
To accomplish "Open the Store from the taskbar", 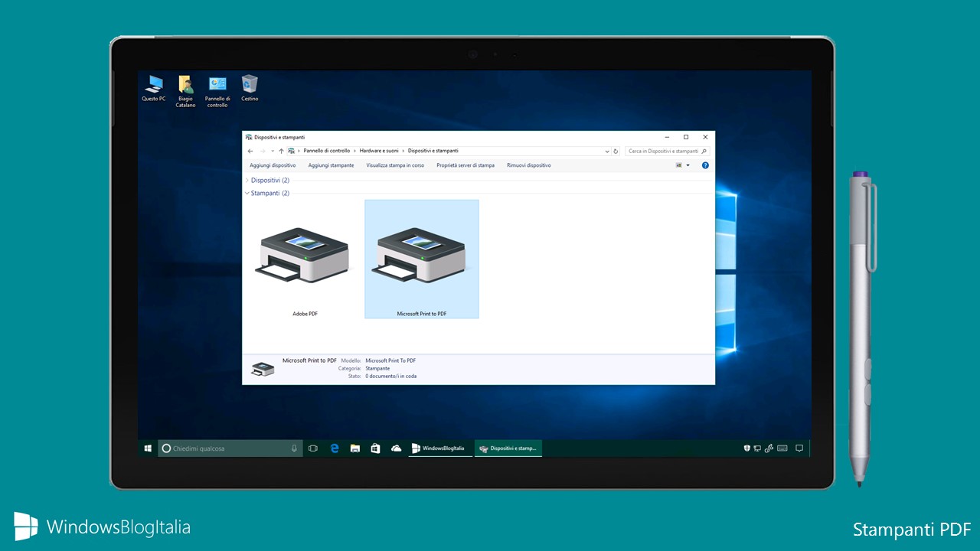I will click(375, 448).
